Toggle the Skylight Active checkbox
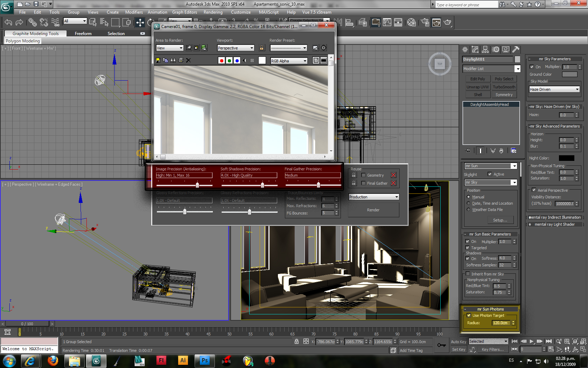The image size is (588, 368). coord(490,174)
